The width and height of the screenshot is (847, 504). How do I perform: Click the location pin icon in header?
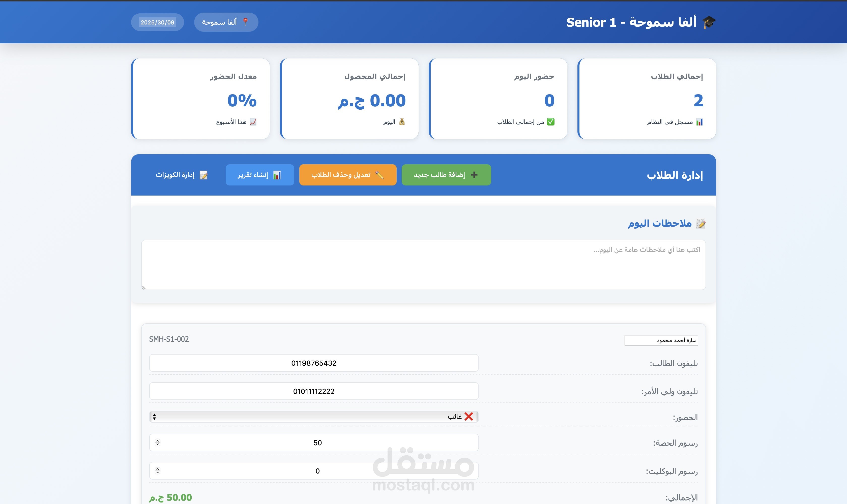[245, 22]
